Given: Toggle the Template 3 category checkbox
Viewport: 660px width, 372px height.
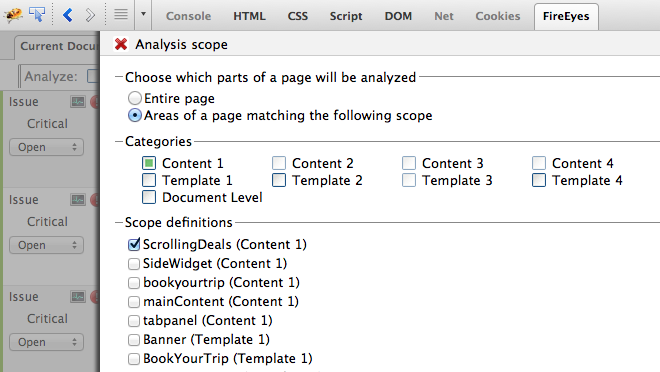Looking at the screenshot, I should (x=409, y=180).
